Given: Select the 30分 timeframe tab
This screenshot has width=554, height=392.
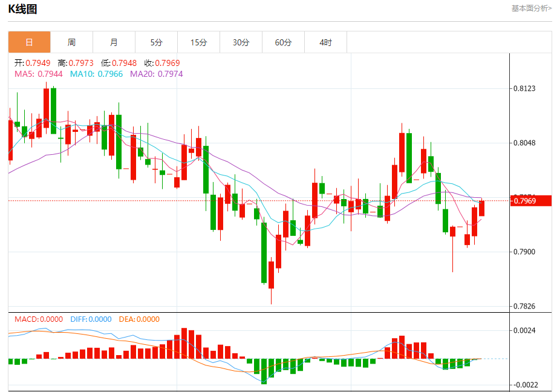Looking at the screenshot, I should point(241,42).
